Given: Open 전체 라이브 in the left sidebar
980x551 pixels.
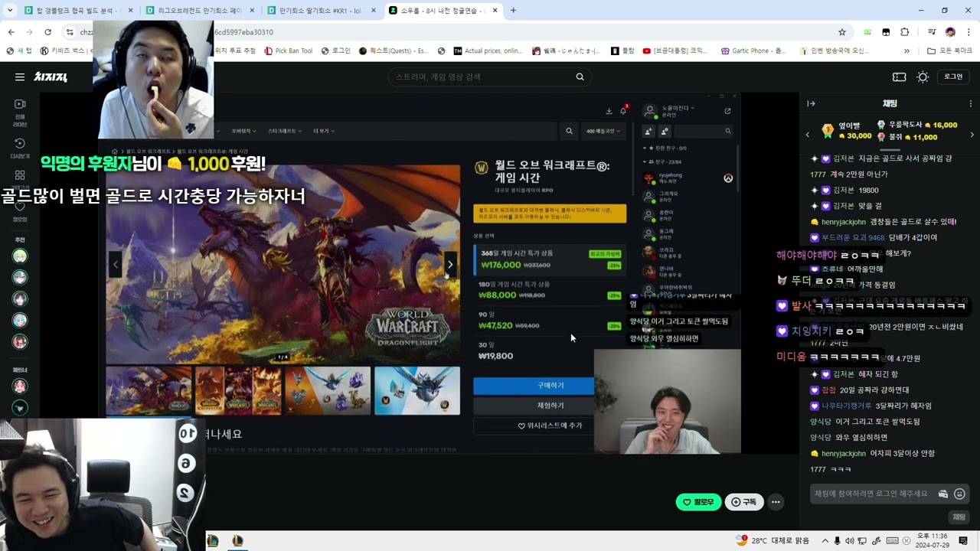Looking at the screenshot, I should pyautogui.click(x=20, y=112).
